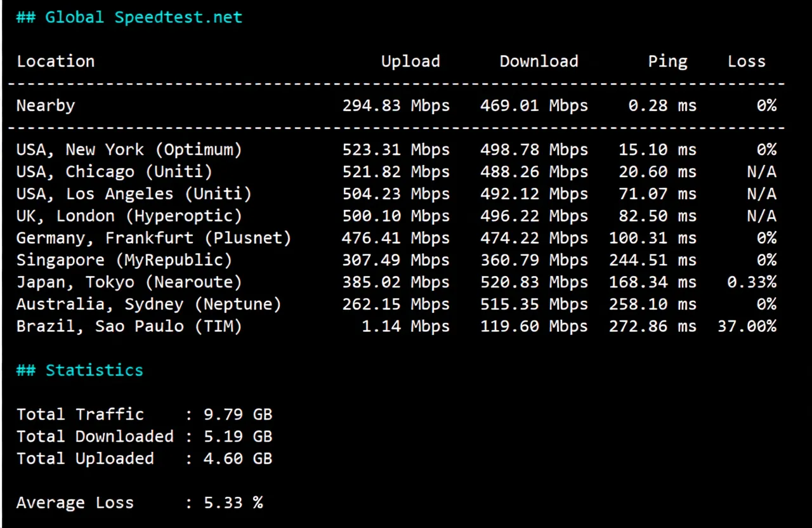Click the Upload column header
Image resolution: width=812 pixels, height=528 pixels.
(410, 61)
